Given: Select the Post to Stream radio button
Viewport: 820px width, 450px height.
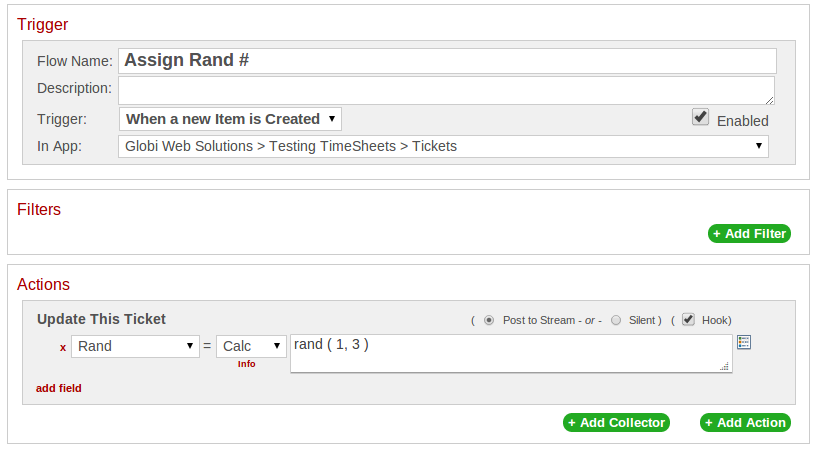Looking at the screenshot, I should coord(489,320).
